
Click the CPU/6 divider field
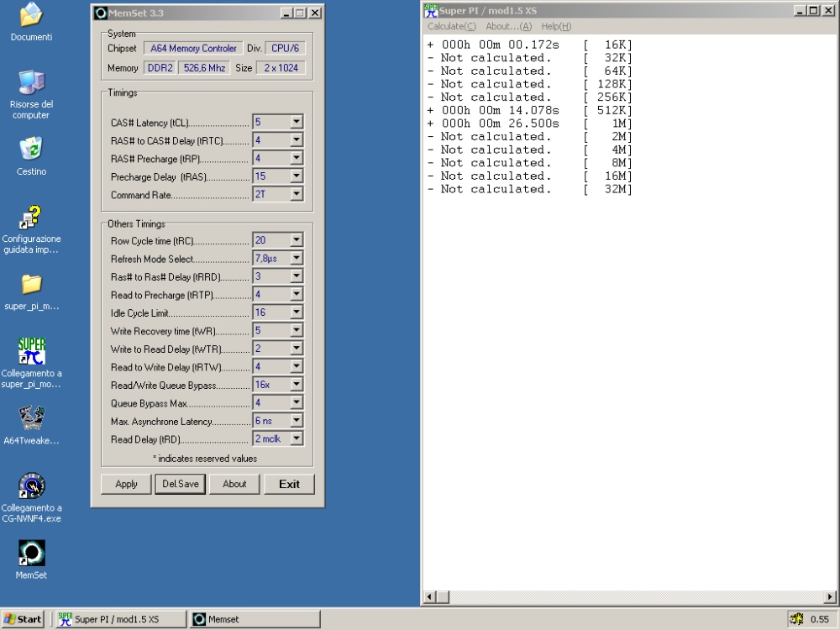(x=285, y=48)
